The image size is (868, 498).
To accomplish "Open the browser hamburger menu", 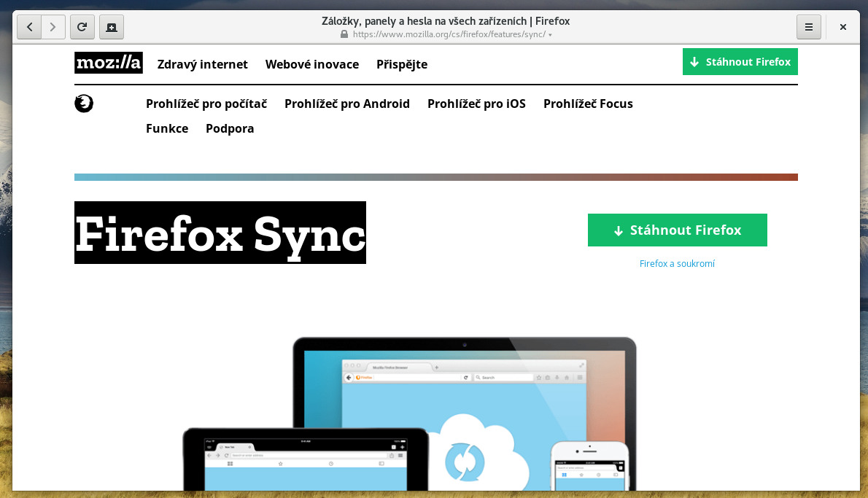I will pyautogui.click(x=808, y=27).
